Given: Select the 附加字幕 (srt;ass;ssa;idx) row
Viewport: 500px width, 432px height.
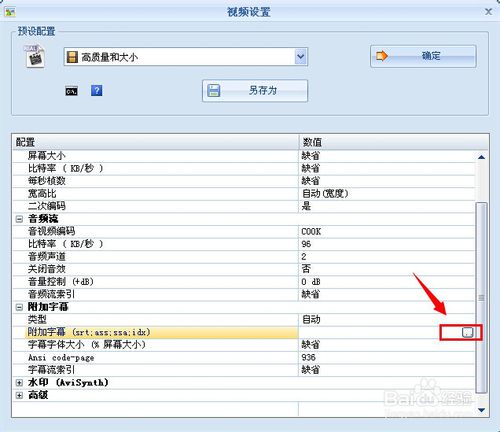Looking at the screenshot, I should pos(244,332).
